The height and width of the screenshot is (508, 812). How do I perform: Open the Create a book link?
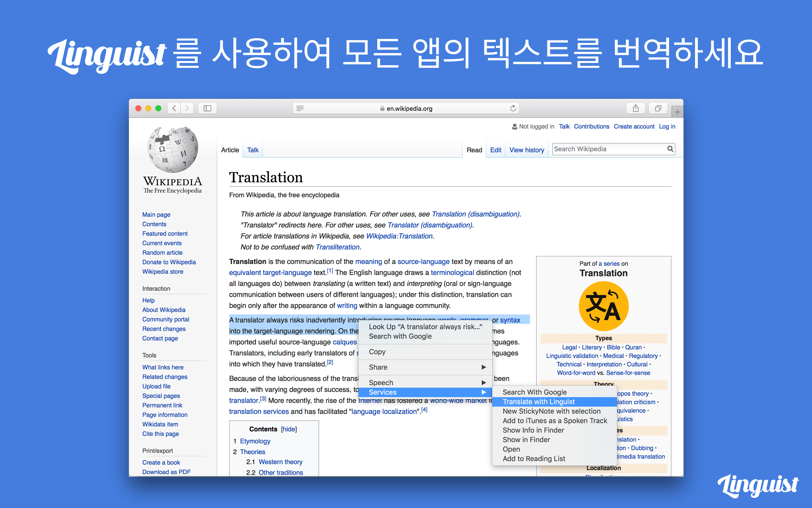pyautogui.click(x=161, y=462)
